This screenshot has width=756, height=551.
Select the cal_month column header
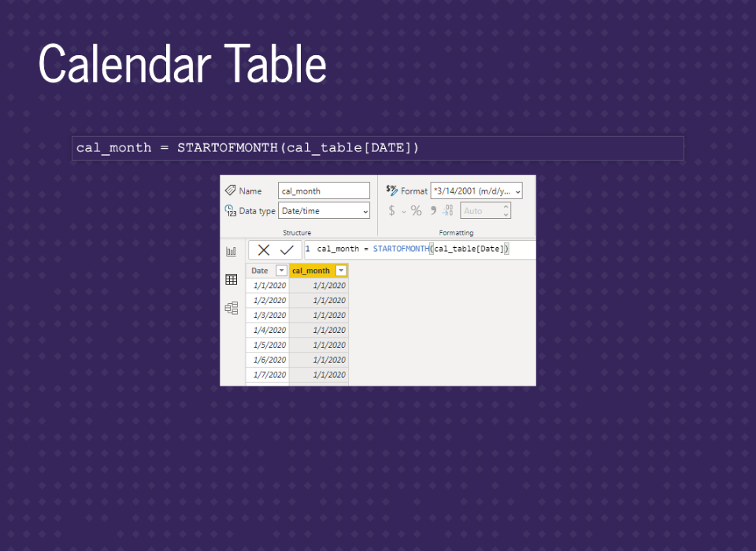312,271
